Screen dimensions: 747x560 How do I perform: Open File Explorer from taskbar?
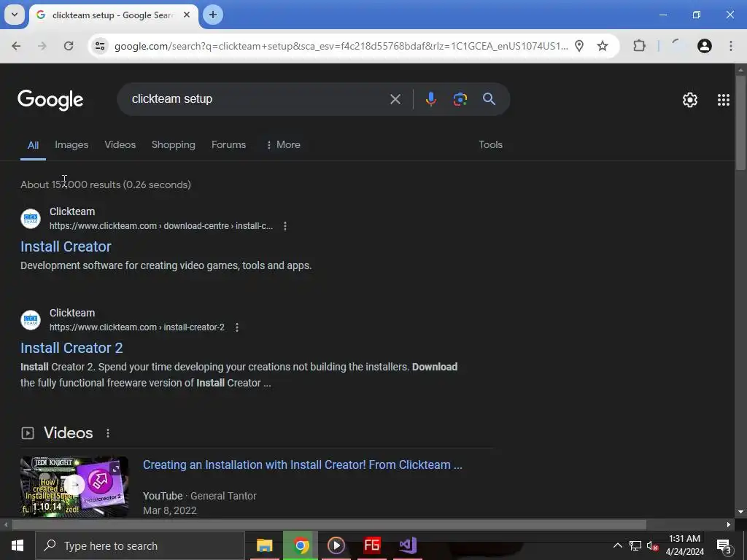(264, 545)
